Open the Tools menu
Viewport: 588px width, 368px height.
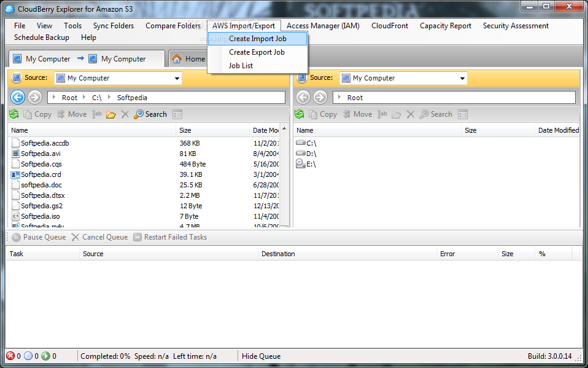(x=73, y=26)
